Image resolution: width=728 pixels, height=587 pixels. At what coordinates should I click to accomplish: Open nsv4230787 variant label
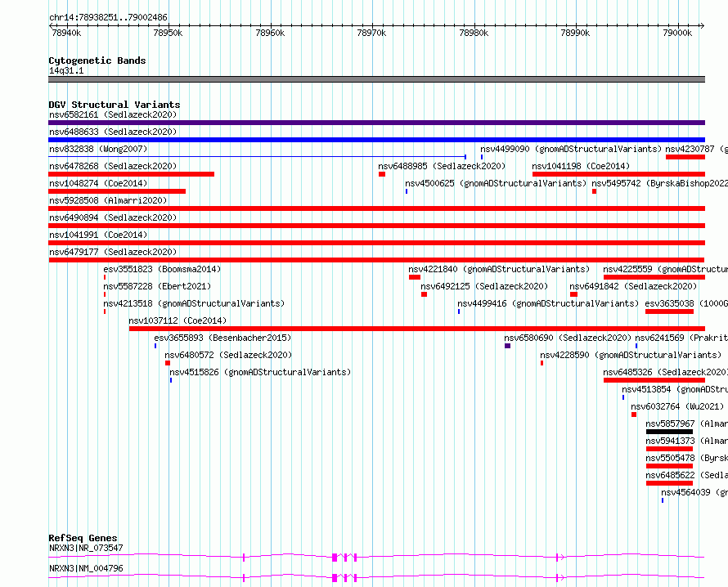click(696, 149)
